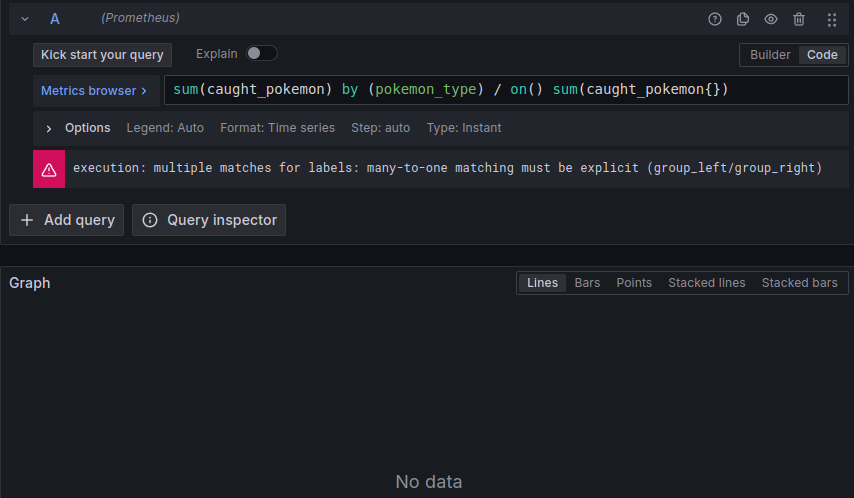The height and width of the screenshot is (498, 854).
Task: Click the plus icon in Add query
Action: click(27, 220)
